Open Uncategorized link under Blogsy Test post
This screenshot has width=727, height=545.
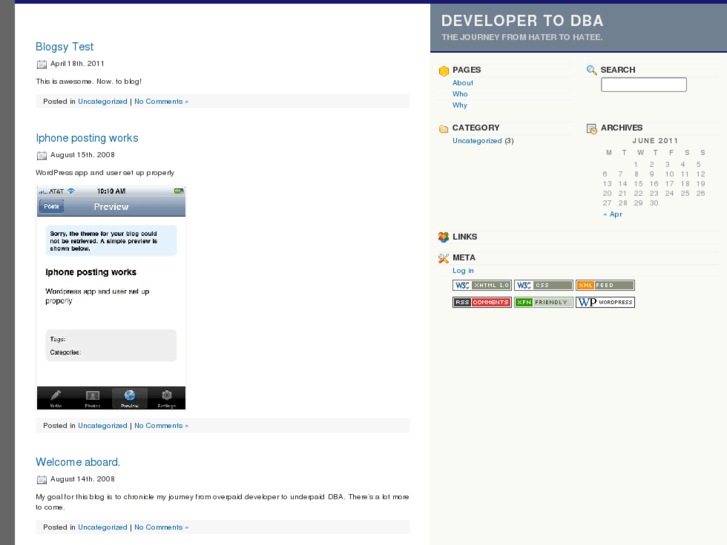point(102,102)
